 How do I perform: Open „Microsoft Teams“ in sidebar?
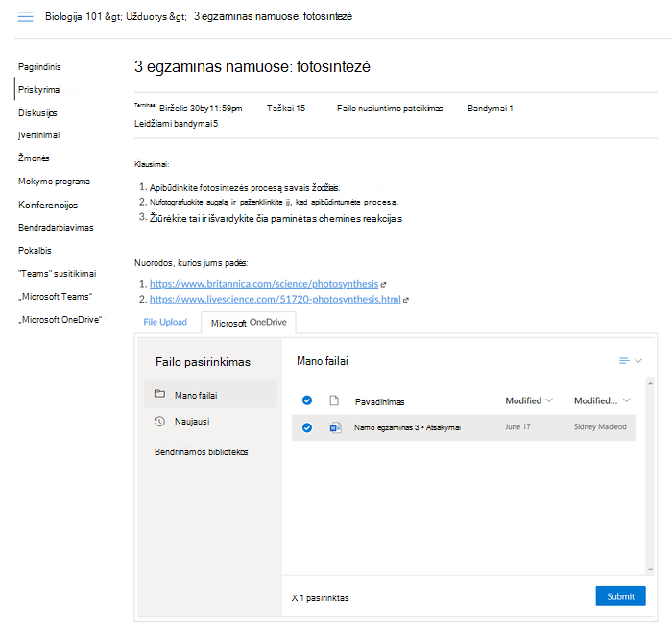point(56,297)
